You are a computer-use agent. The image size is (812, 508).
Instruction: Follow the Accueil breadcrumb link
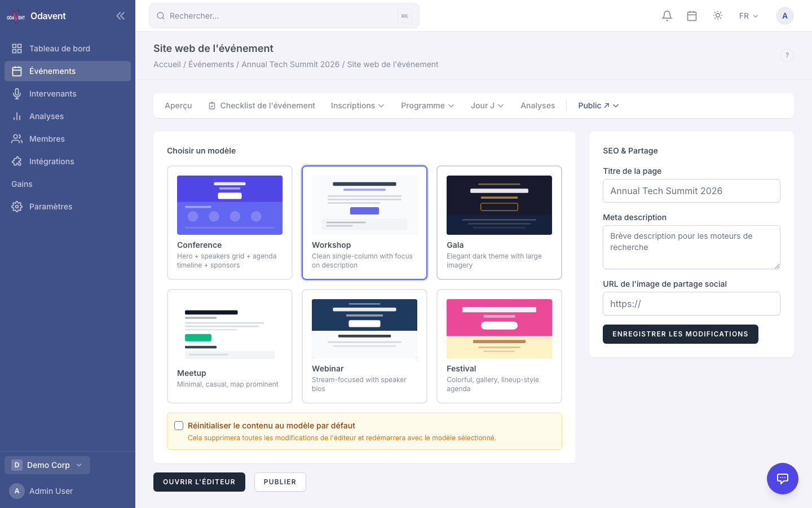[167, 64]
